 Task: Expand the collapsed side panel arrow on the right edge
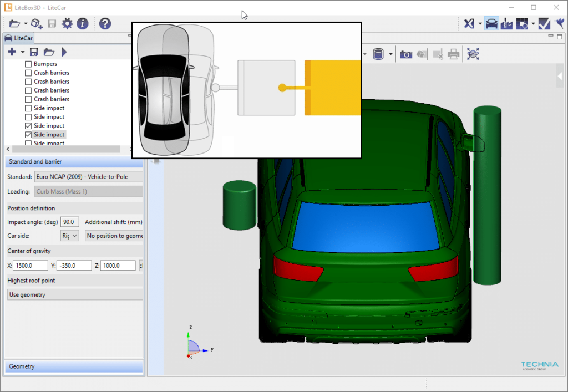[x=560, y=76]
